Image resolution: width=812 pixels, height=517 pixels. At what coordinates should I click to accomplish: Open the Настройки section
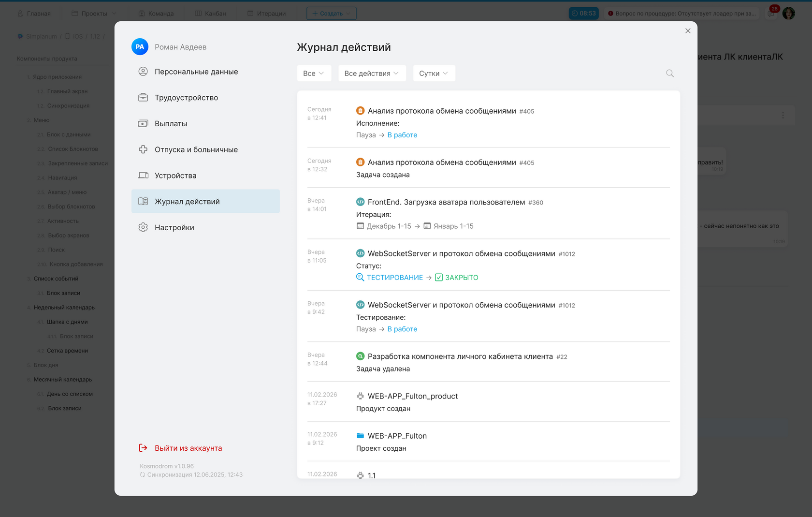tap(174, 228)
